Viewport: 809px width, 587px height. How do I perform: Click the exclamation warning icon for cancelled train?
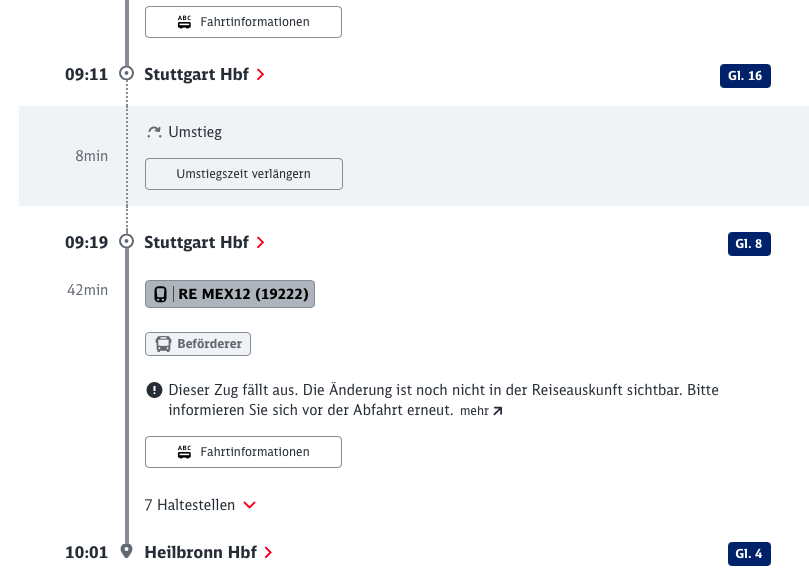pos(154,390)
